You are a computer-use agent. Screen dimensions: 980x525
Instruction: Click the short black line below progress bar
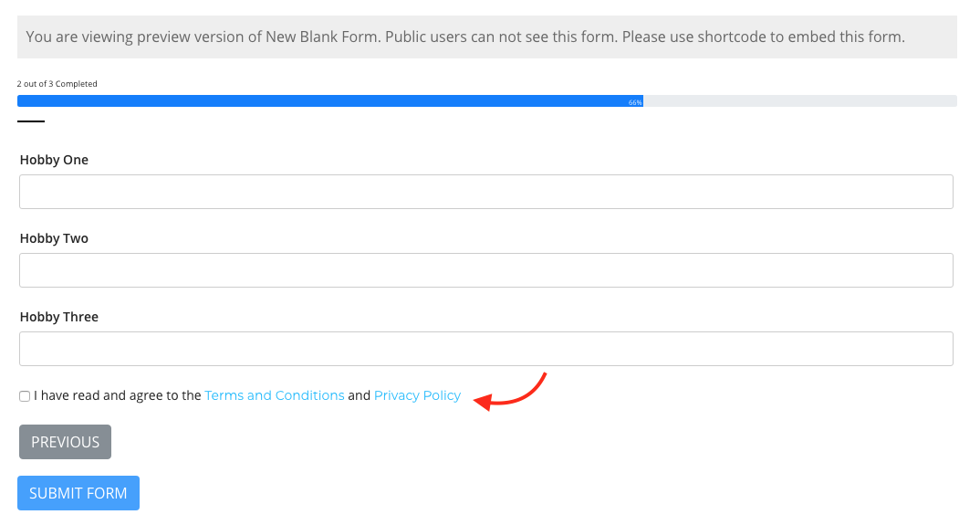pyautogui.click(x=31, y=121)
